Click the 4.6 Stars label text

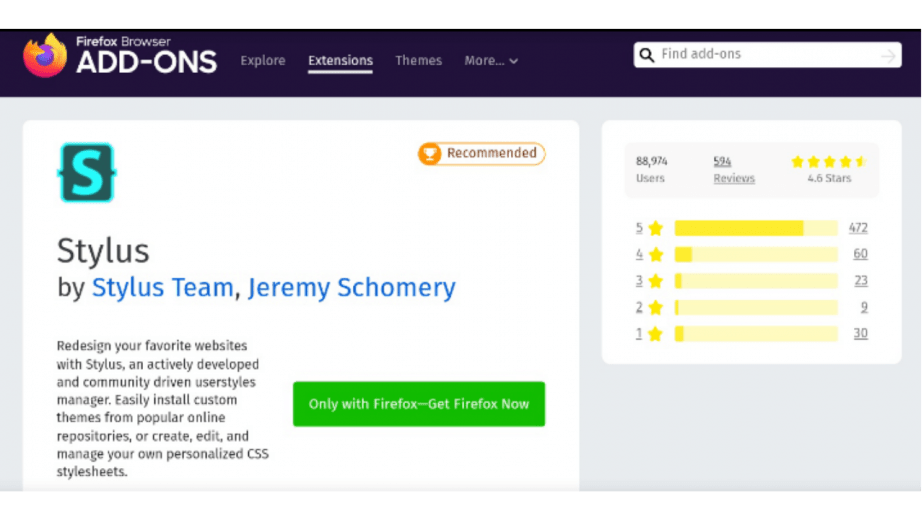click(x=829, y=179)
